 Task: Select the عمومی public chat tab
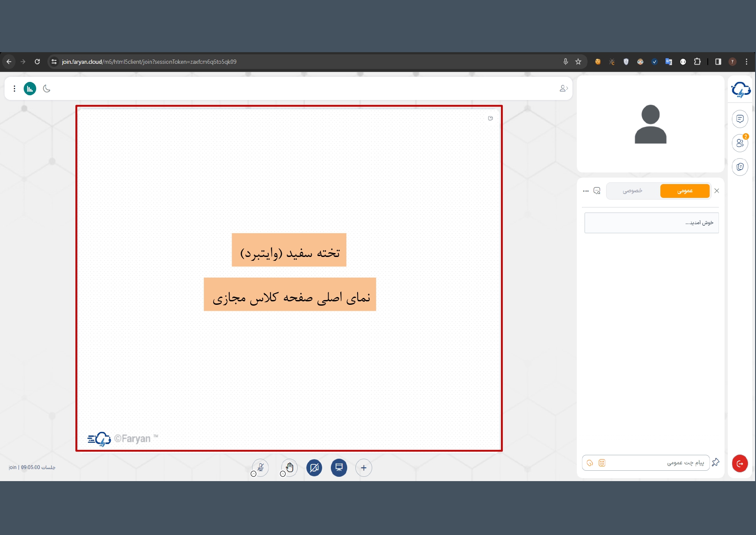point(684,191)
